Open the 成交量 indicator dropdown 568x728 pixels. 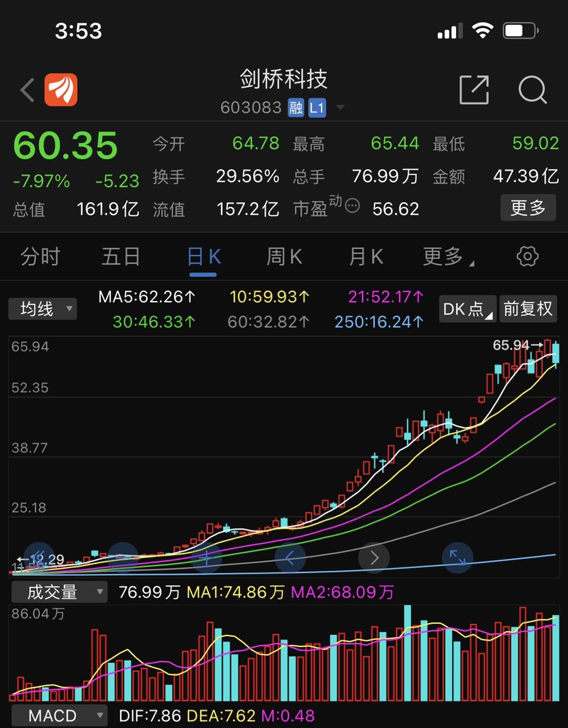point(58,592)
